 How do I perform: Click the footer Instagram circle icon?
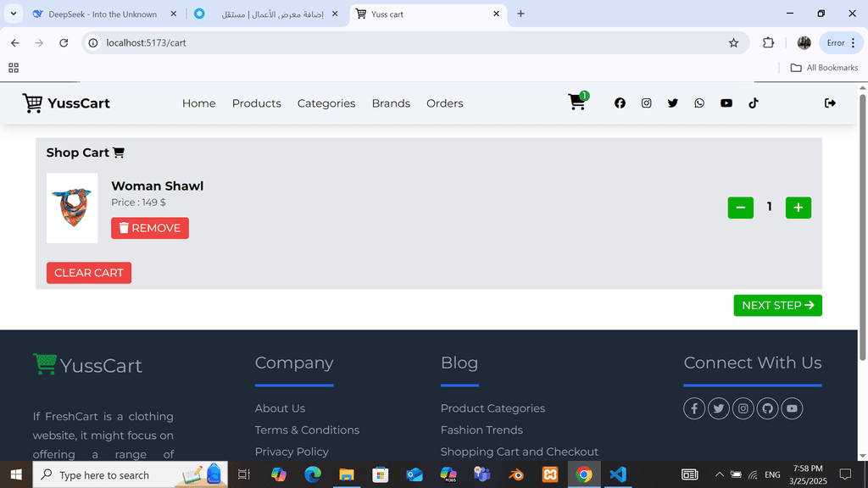(743, 408)
